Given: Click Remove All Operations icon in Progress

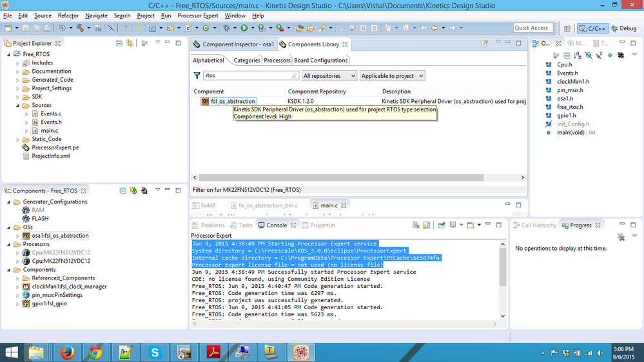Looking at the screenshot, I should 621,237.
